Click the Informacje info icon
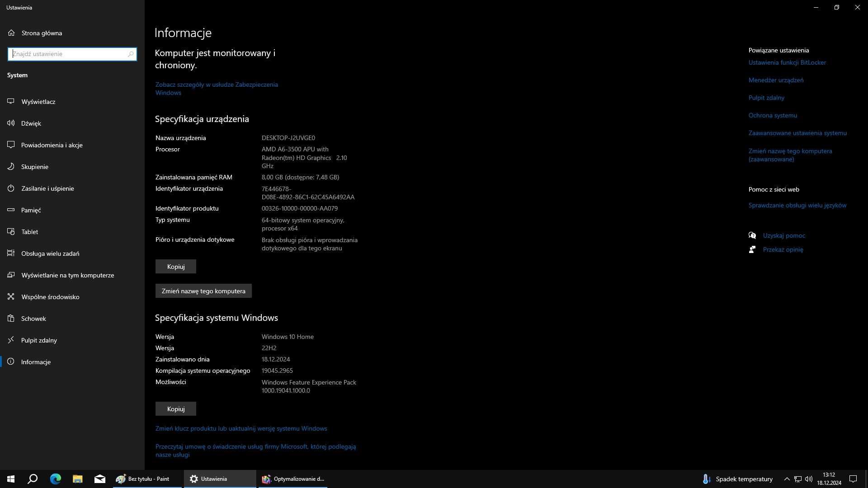This screenshot has width=868, height=488. click(11, 362)
